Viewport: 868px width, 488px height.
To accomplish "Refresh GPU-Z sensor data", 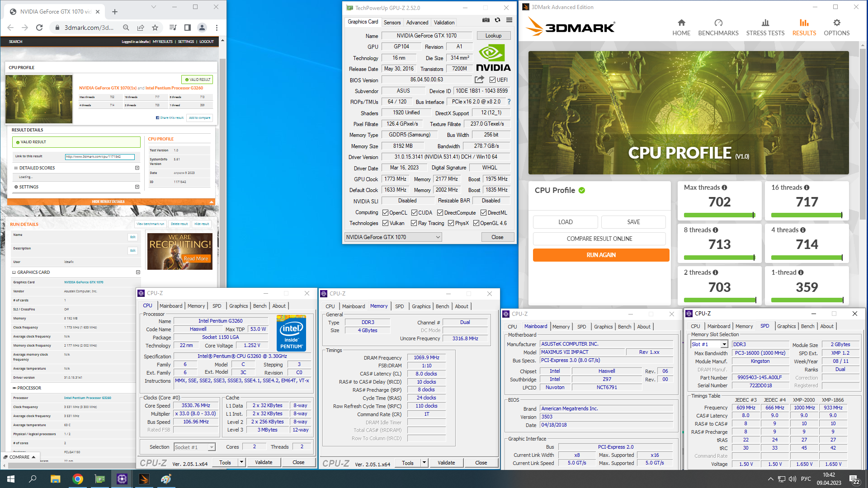I will point(497,20).
